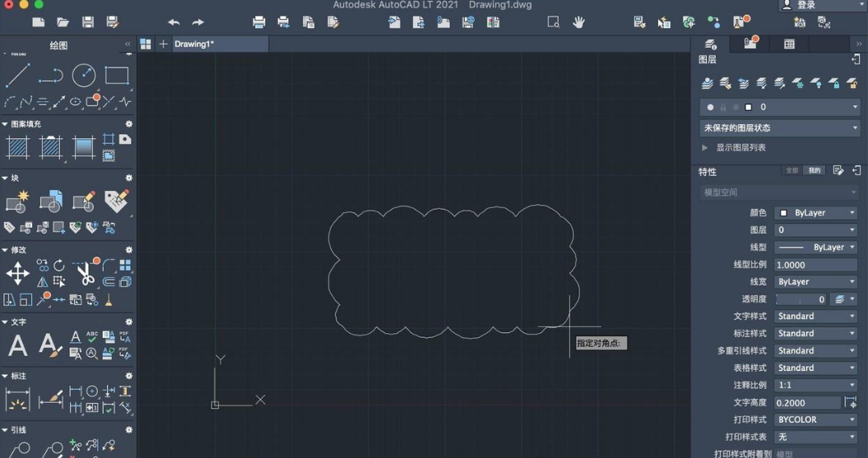Click the Print icon in toolbar
The height and width of the screenshot is (458, 868).
tap(258, 22)
